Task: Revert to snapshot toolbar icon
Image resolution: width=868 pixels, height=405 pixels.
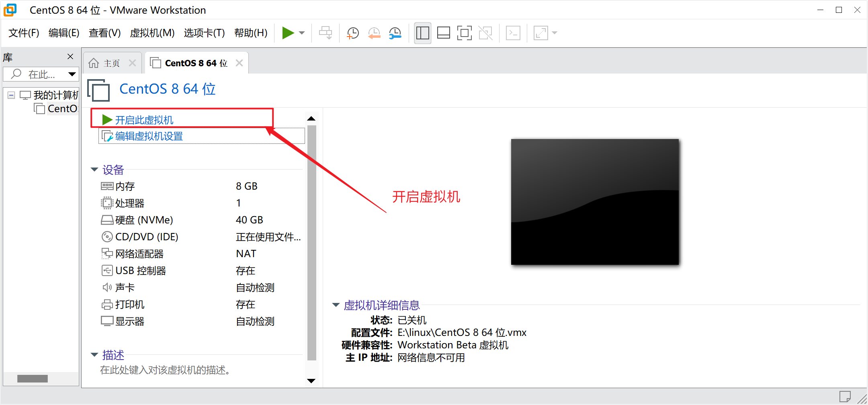Action: coord(374,33)
